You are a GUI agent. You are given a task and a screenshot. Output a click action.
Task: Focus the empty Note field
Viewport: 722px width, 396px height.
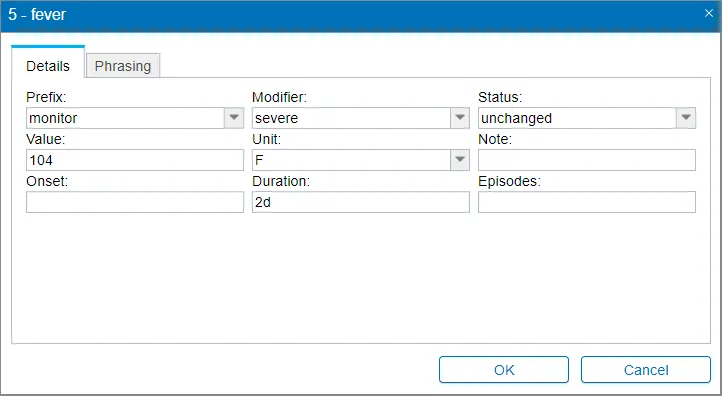pos(587,160)
